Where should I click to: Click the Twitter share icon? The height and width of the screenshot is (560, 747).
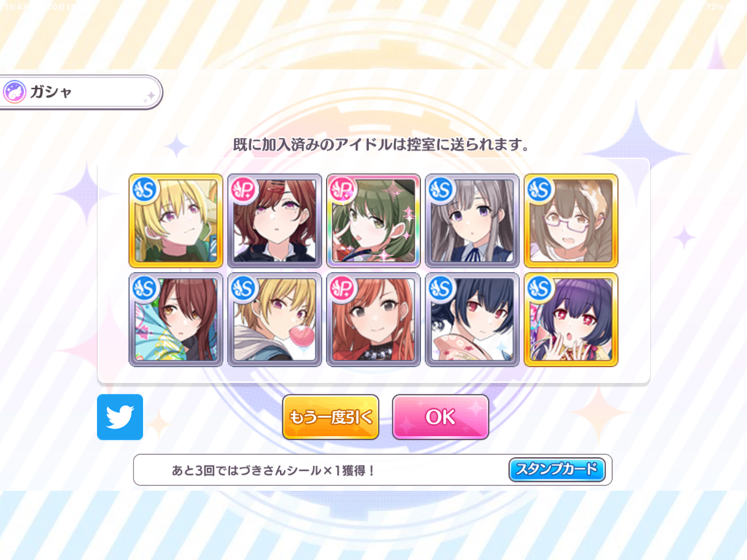pos(120,416)
